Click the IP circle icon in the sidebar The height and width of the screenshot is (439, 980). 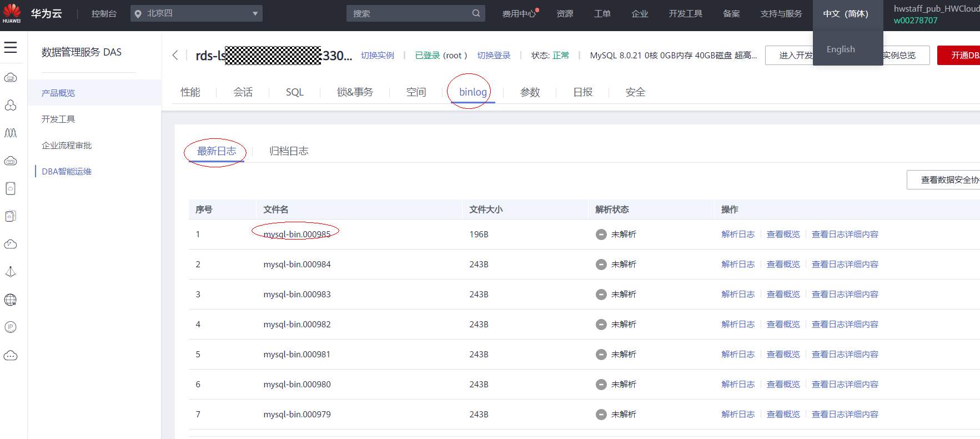[x=11, y=327]
